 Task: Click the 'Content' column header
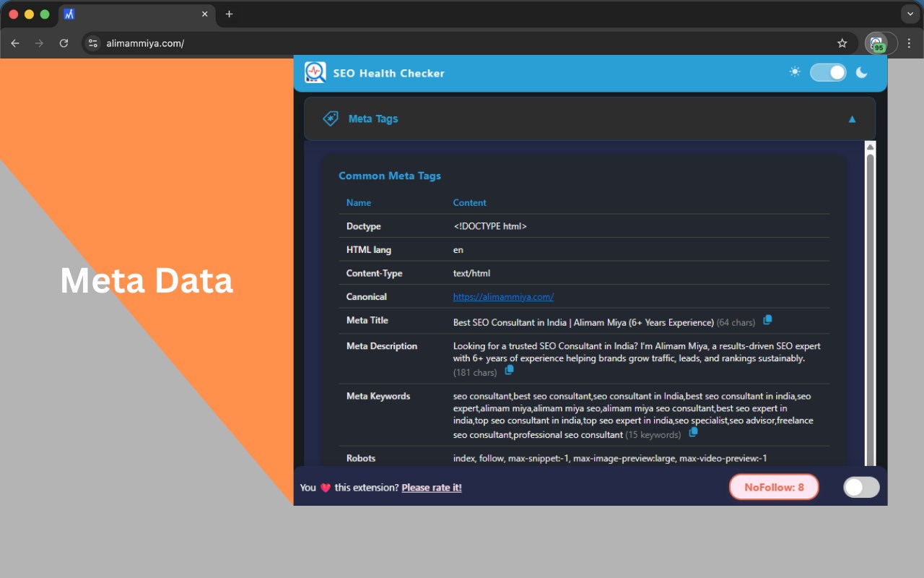click(470, 203)
